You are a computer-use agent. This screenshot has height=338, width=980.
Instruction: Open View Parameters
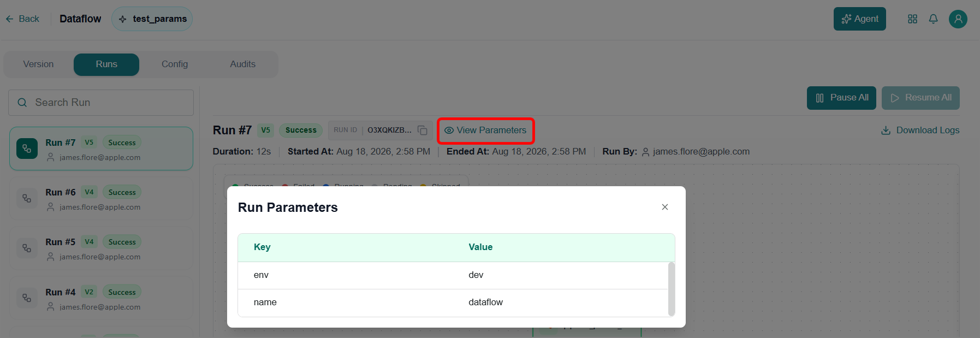[x=485, y=131]
